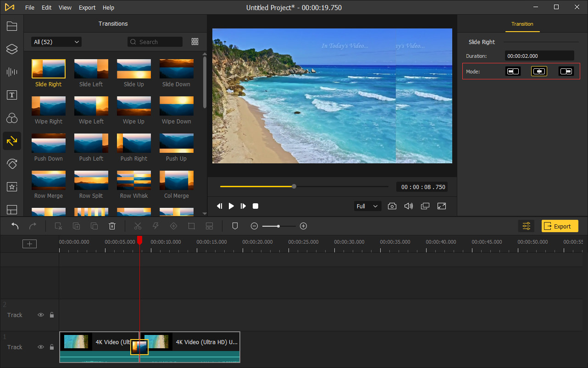This screenshot has width=588, height=368.
Task: Open the Media folder panel
Action: coord(12,26)
